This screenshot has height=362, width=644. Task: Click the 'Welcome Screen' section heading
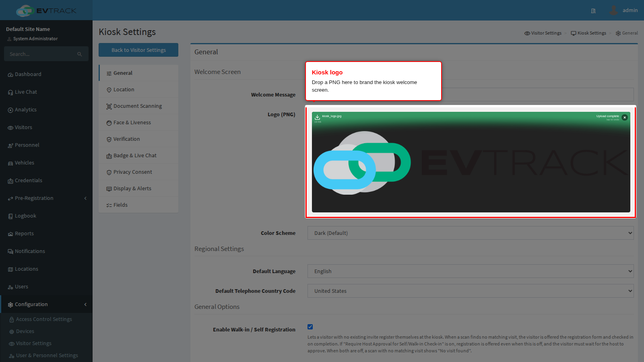tap(217, 72)
